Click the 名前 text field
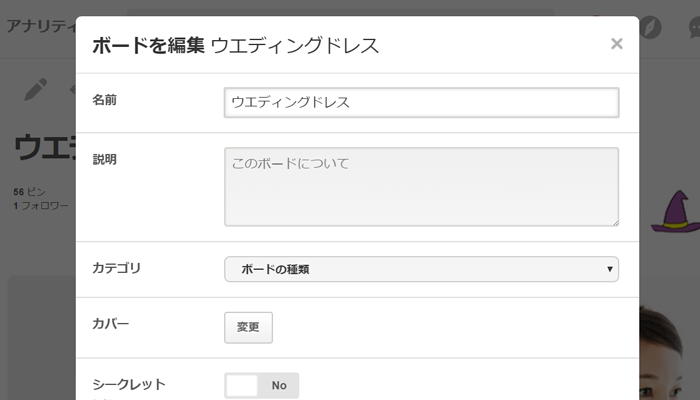Image resolution: width=700 pixels, height=400 pixels. 421,103
